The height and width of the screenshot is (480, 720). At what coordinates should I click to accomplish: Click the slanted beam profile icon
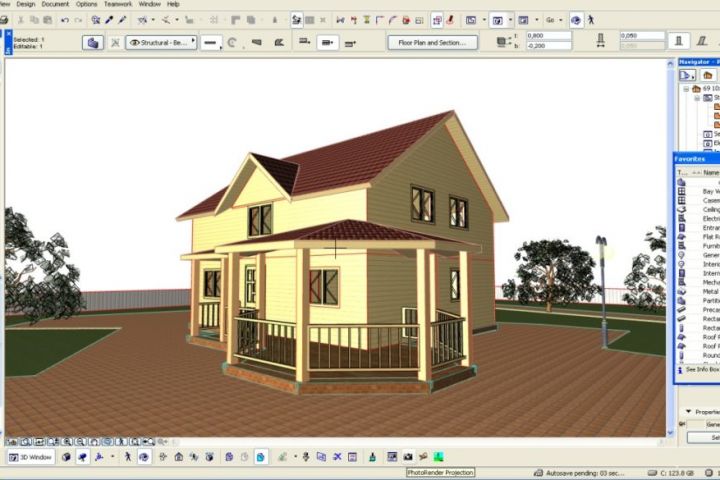coord(701,41)
